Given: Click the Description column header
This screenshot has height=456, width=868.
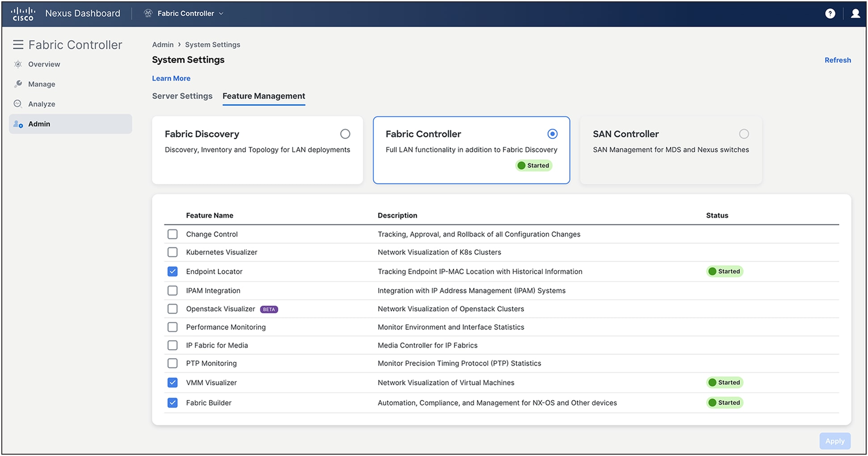Looking at the screenshot, I should (398, 215).
